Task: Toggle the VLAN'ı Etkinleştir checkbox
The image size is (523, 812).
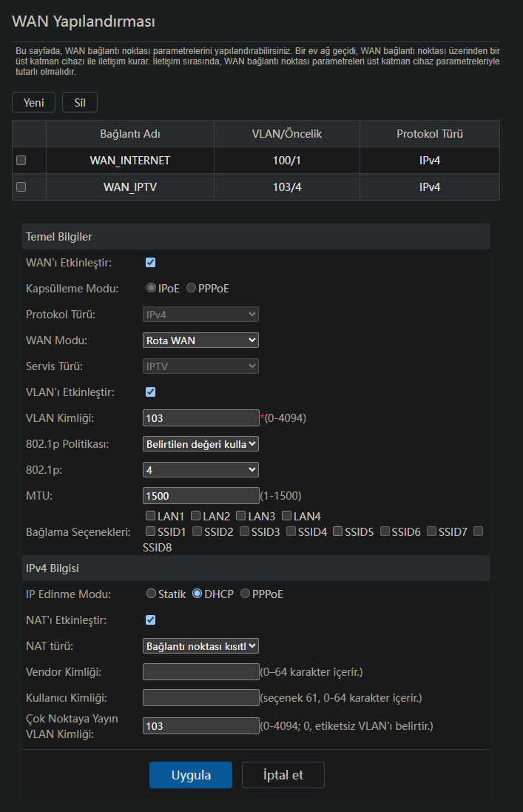Action: (x=150, y=392)
